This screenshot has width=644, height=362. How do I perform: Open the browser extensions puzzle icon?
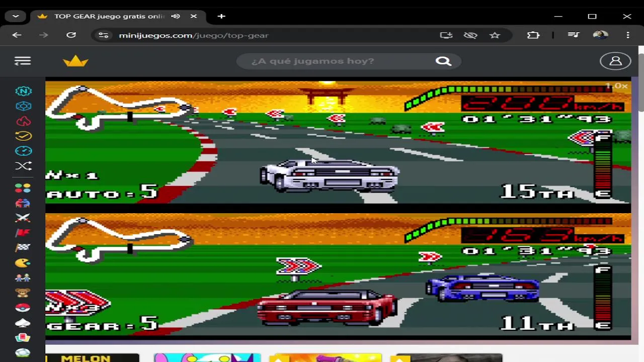click(533, 35)
